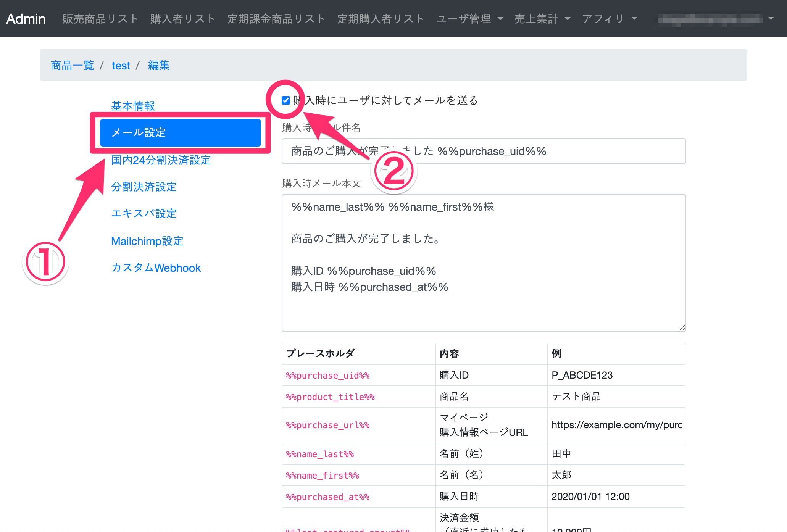Image resolution: width=787 pixels, height=532 pixels.
Task: Open 定期課金商品リスト page
Action: [276, 19]
